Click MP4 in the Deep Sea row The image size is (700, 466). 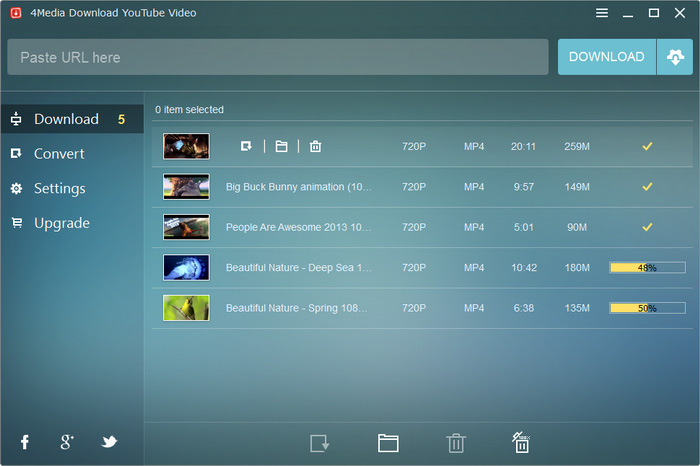tap(474, 267)
